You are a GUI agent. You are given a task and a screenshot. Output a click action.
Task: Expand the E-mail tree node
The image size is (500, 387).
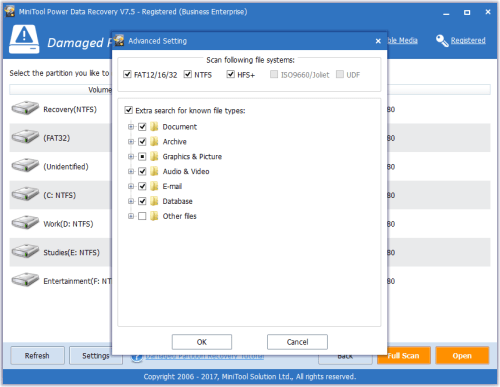coord(131,186)
